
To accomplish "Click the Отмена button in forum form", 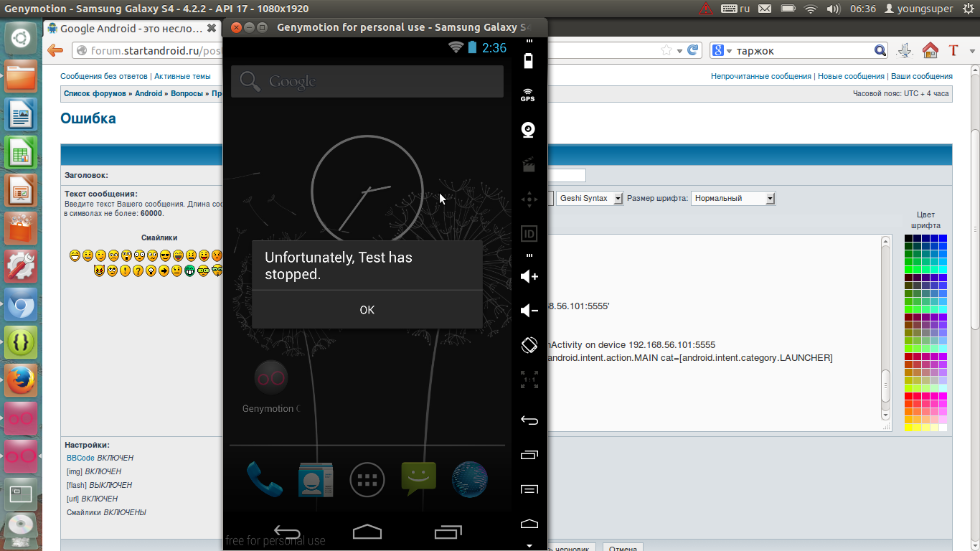I will pos(621,548).
